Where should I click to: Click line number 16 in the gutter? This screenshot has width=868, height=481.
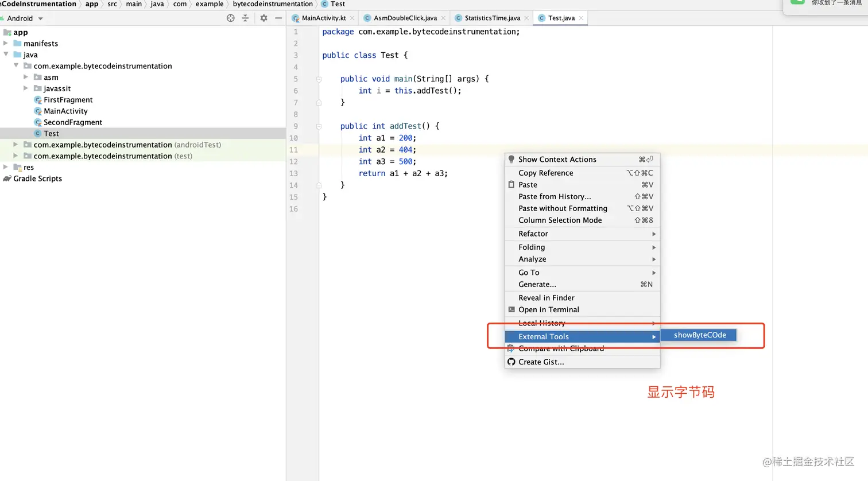point(293,209)
